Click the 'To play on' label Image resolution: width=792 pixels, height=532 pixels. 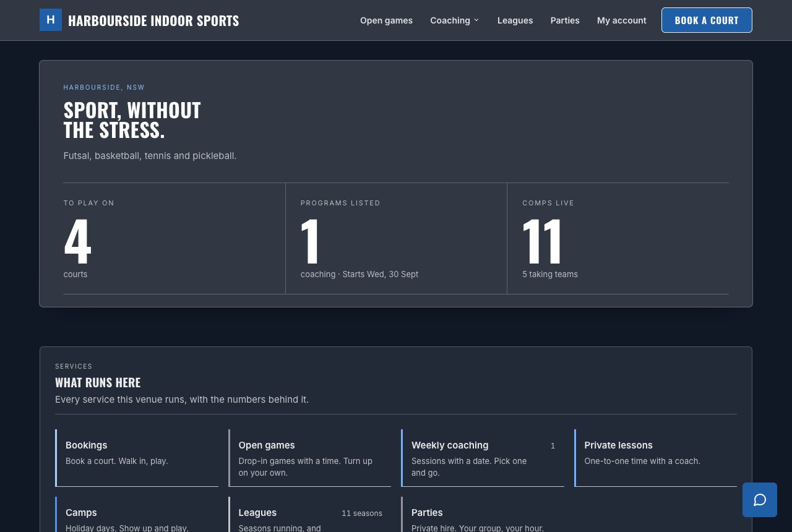pyautogui.click(x=89, y=203)
